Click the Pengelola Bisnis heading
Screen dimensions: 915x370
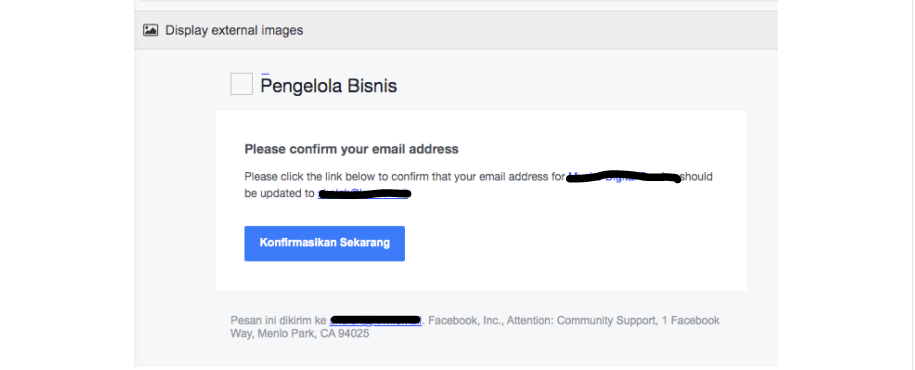point(329,86)
